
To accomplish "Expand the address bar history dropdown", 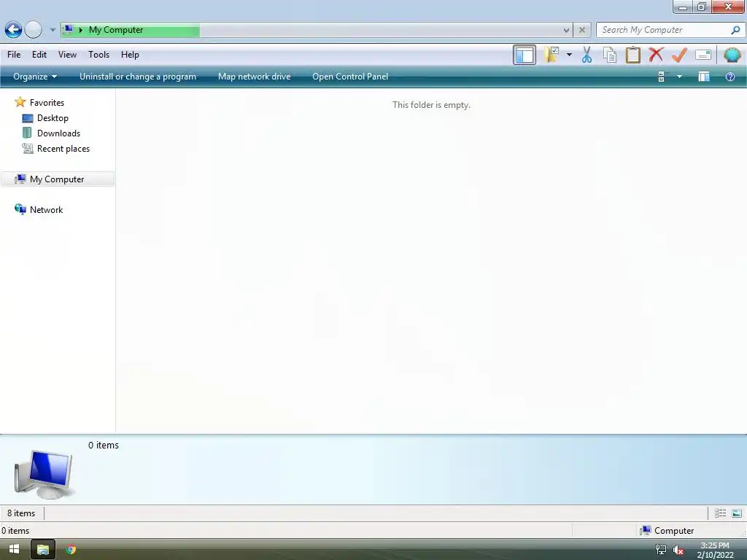I will coord(566,30).
